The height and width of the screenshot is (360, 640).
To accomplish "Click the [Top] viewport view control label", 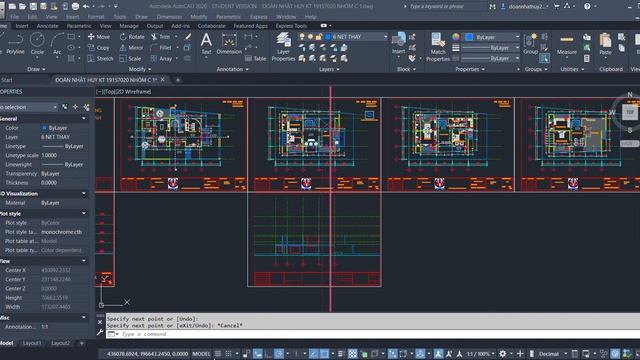I will (108, 92).
